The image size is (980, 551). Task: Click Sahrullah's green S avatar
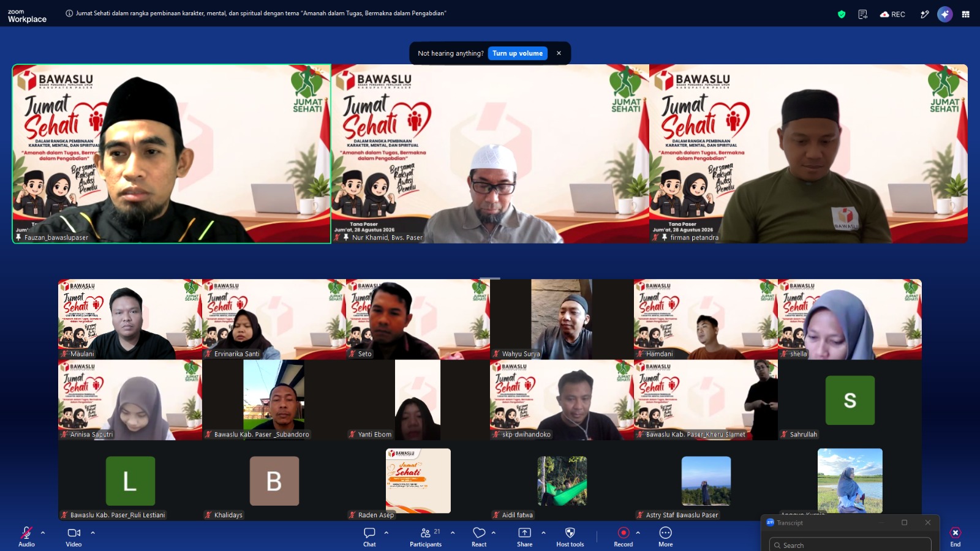(850, 400)
